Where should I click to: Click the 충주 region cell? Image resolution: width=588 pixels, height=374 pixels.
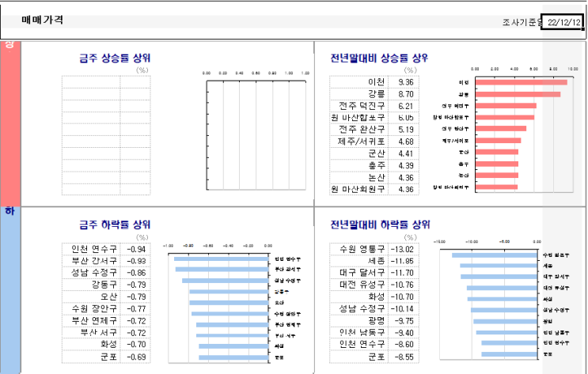(358, 165)
